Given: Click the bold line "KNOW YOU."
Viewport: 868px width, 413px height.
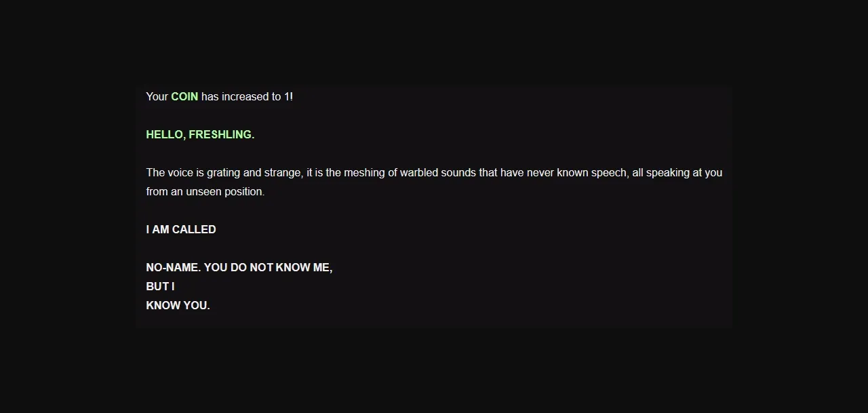Looking at the screenshot, I should [x=178, y=305].
